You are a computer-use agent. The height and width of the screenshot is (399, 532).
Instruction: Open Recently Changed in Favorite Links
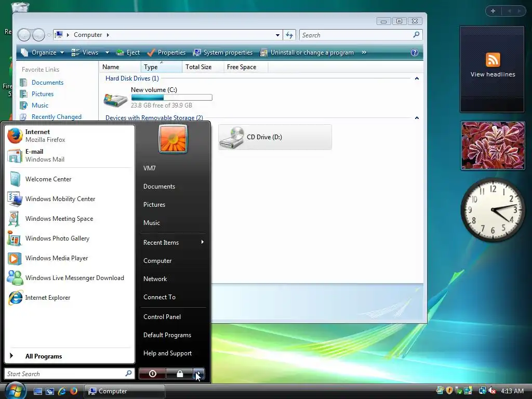pos(56,117)
